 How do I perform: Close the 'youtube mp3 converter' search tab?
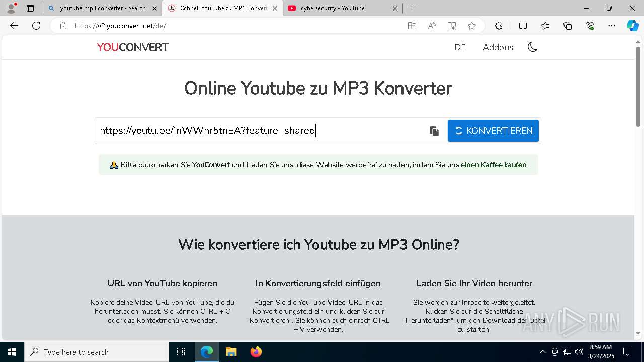tap(154, 8)
